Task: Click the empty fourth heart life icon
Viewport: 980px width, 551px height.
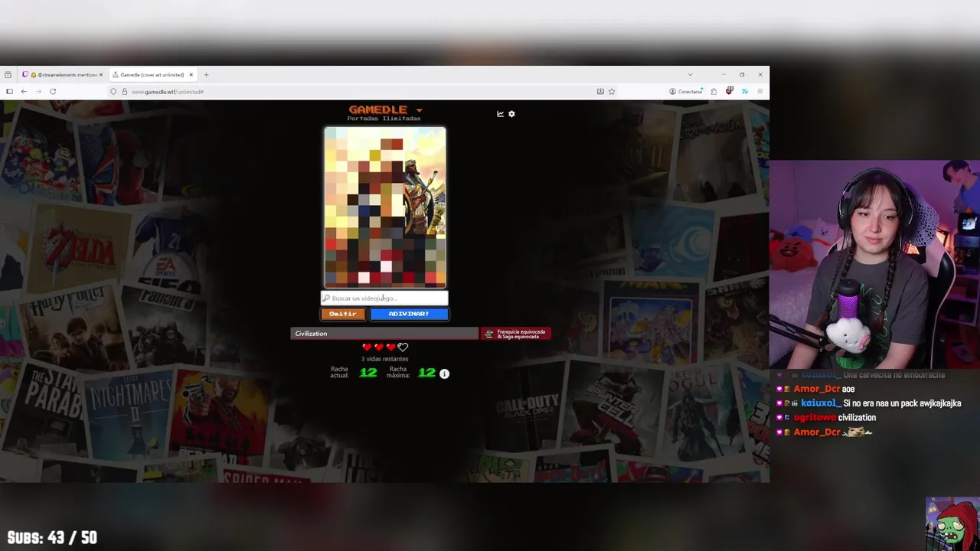Action: point(403,347)
